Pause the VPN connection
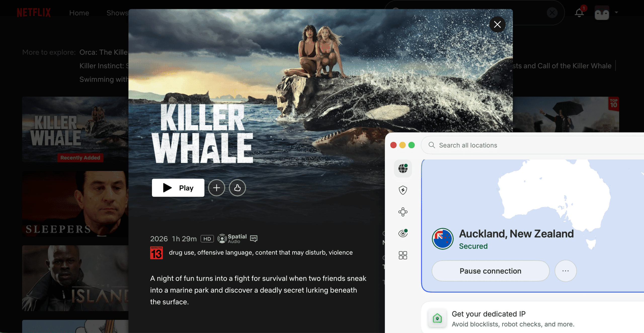The width and height of the screenshot is (644, 333). (491, 271)
